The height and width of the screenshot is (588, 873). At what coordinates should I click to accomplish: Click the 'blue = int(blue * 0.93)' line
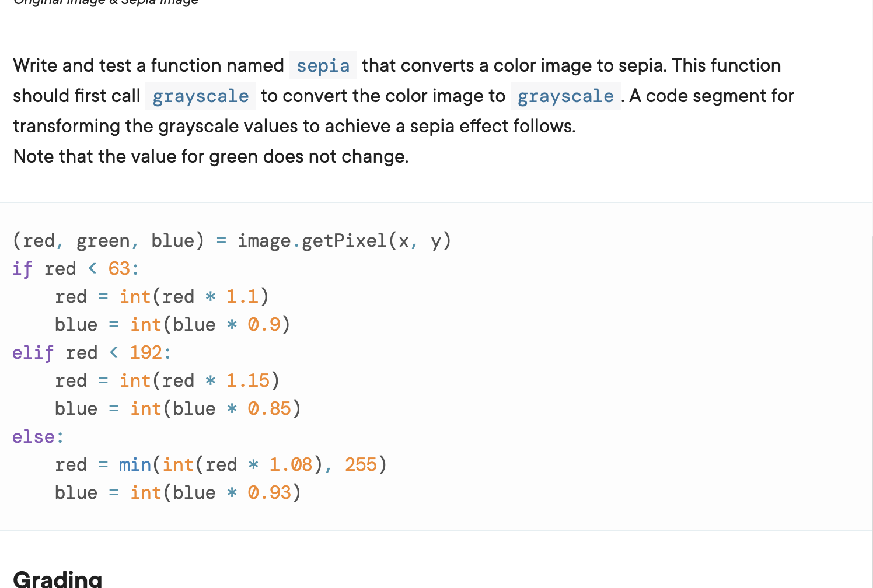[x=177, y=492]
